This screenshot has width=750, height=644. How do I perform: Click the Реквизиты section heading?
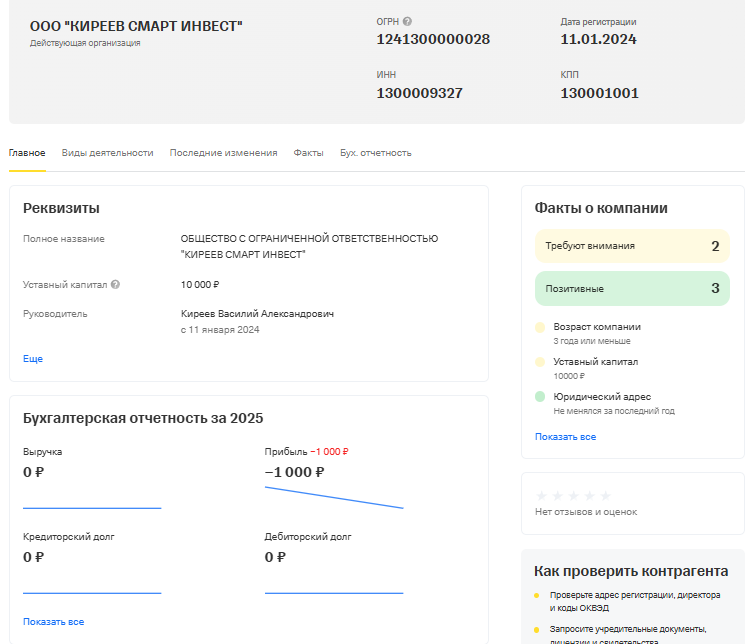[61, 208]
